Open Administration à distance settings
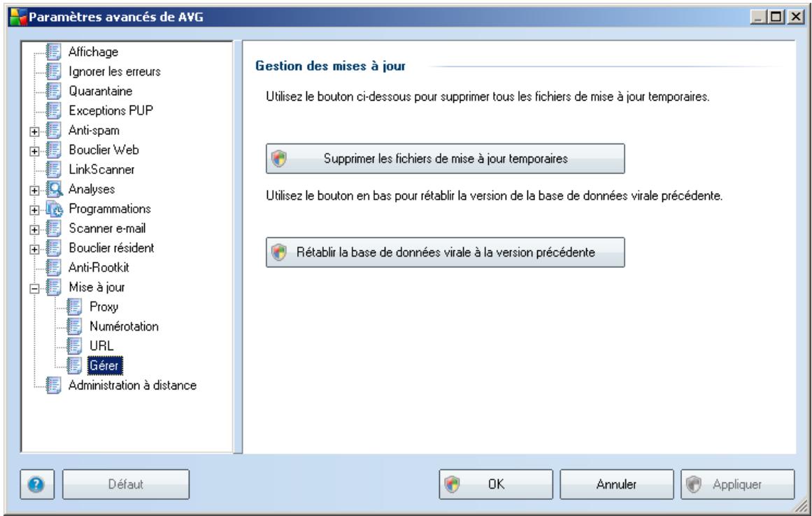The width and height of the screenshot is (812, 516). pyautogui.click(x=133, y=385)
